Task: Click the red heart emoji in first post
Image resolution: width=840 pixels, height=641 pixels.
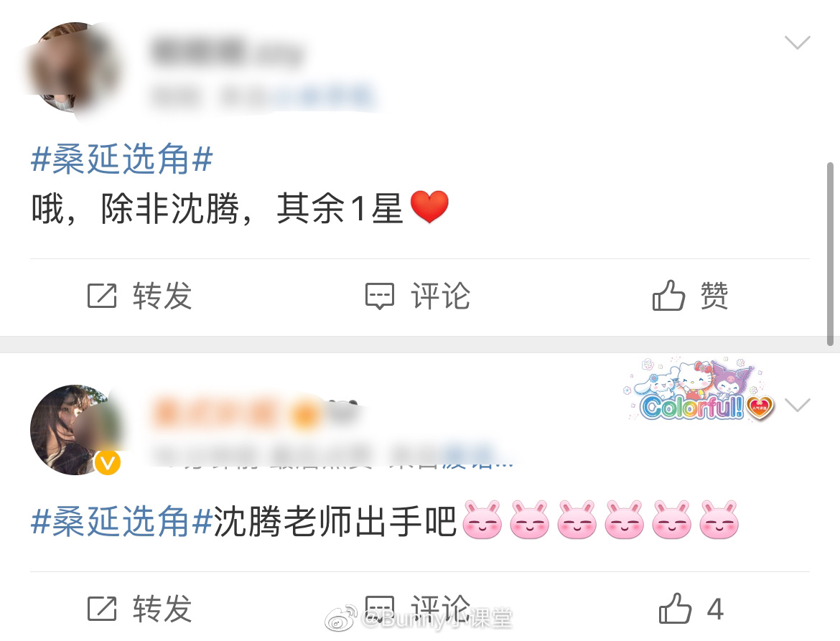Action: point(429,207)
